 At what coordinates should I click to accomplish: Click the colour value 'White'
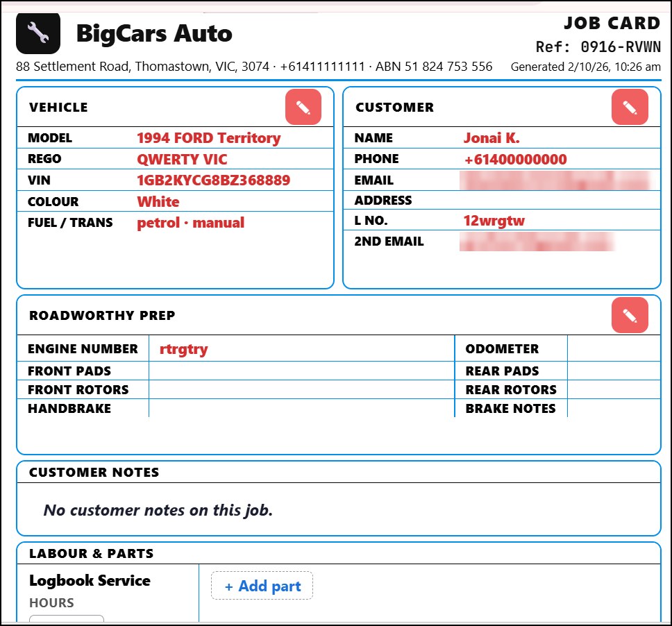click(x=158, y=201)
